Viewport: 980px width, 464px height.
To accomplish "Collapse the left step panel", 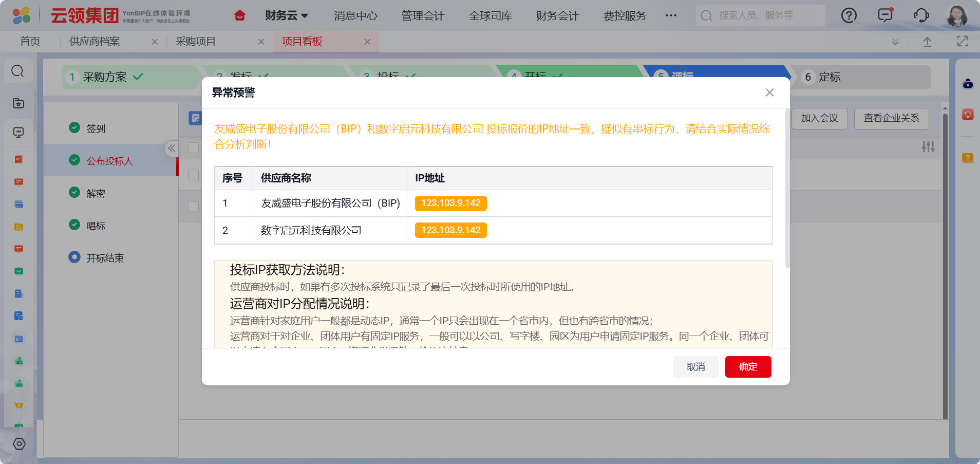I will click(x=172, y=148).
